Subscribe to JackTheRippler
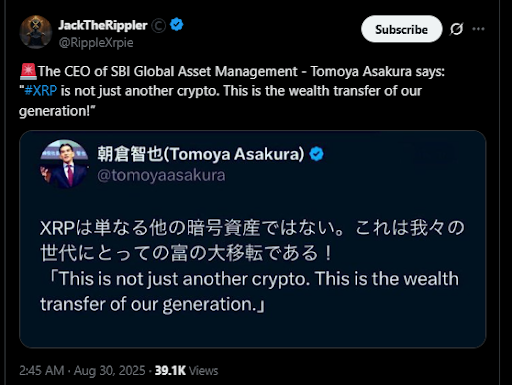Image resolution: width=512 pixels, height=385 pixels. click(402, 29)
